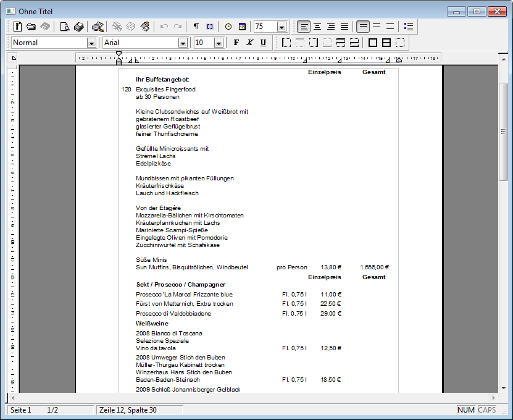Insert date using the calendar icon

242,27
